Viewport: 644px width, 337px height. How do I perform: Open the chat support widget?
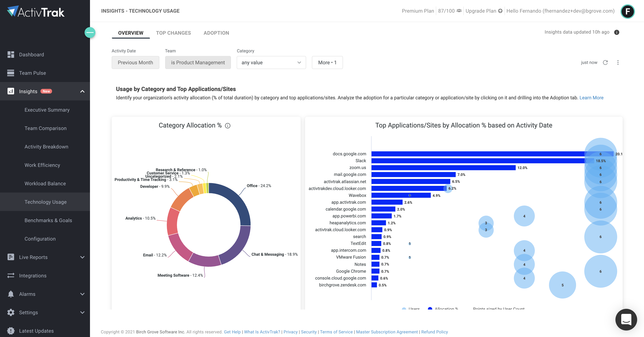(x=626, y=319)
